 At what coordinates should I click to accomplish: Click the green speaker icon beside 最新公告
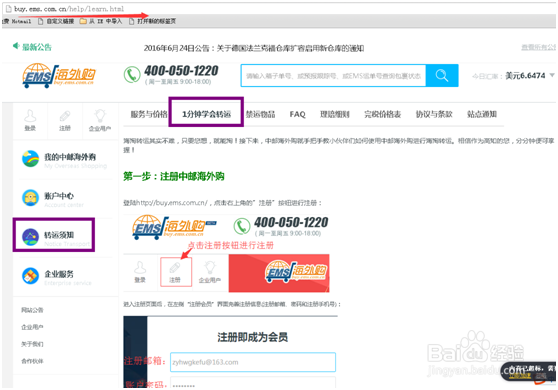pyautogui.click(x=16, y=46)
